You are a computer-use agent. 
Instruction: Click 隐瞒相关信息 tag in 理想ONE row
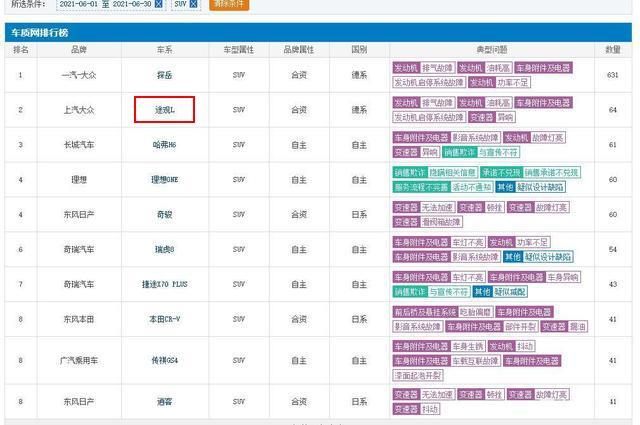coord(459,172)
